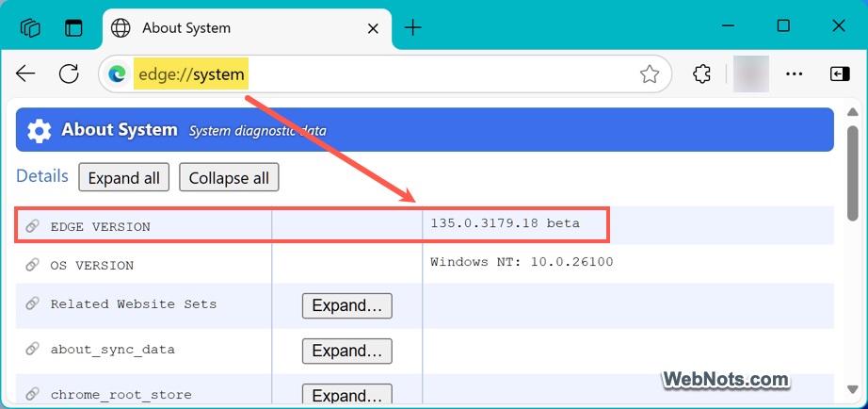Click the scrollbar down arrow

(x=853, y=390)
